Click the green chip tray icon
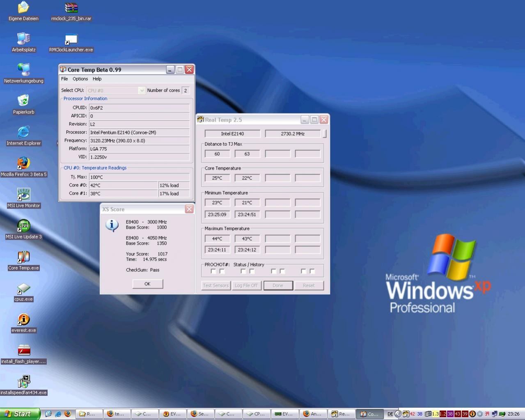Viewport: 525px width, 420px height. click(502, 414)
